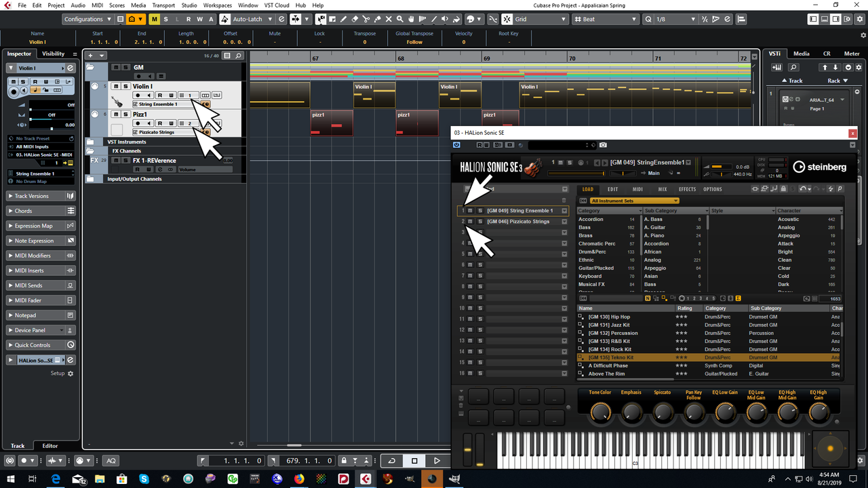868x488 pixels.
Task: Toggle the Cycle loop button
Action: point(391,461)
